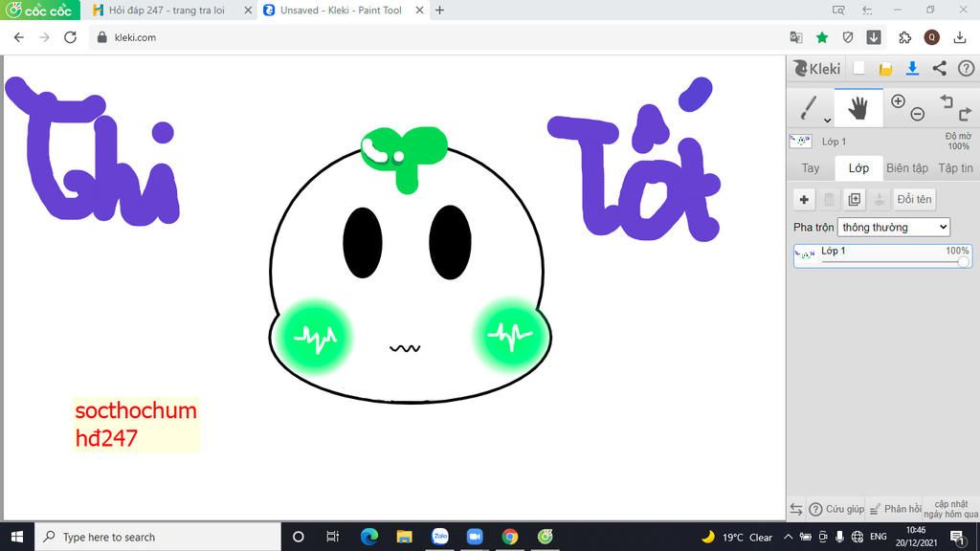Viewport: 980px width, 551px height.
Task: Open cập nhật ngày hôm qua link
Action: pyautogui.click(x=950, y=509)
